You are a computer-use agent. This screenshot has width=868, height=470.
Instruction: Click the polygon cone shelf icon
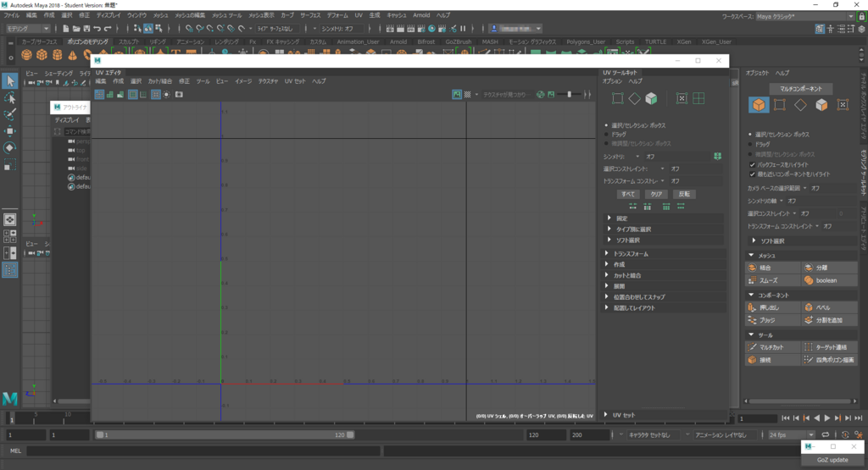tap(73, 54)
